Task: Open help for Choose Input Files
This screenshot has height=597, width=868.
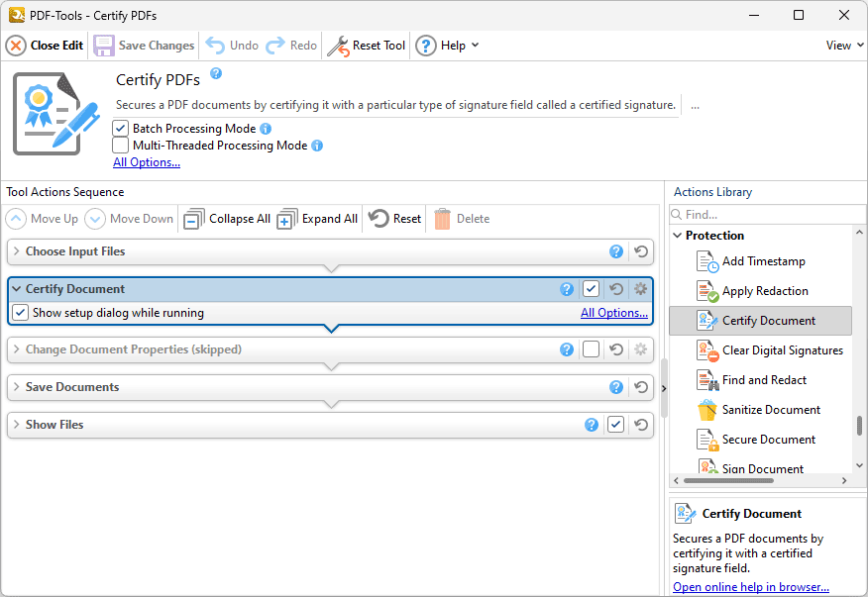Action: (616, 251)
